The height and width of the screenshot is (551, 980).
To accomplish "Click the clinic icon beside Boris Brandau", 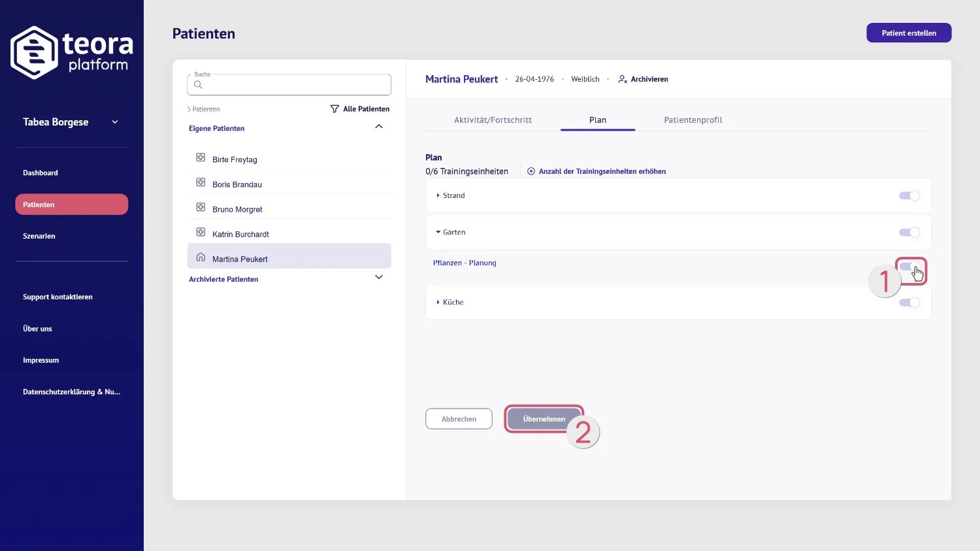I will pyautogui.click(x=201, y=182).
